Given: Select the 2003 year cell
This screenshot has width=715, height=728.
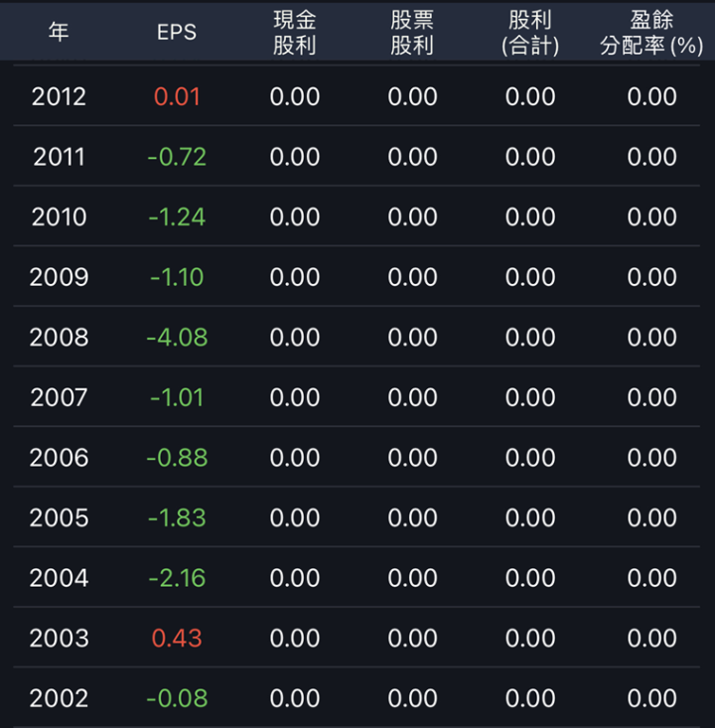Looking at the screenshot, I should 59,638.
